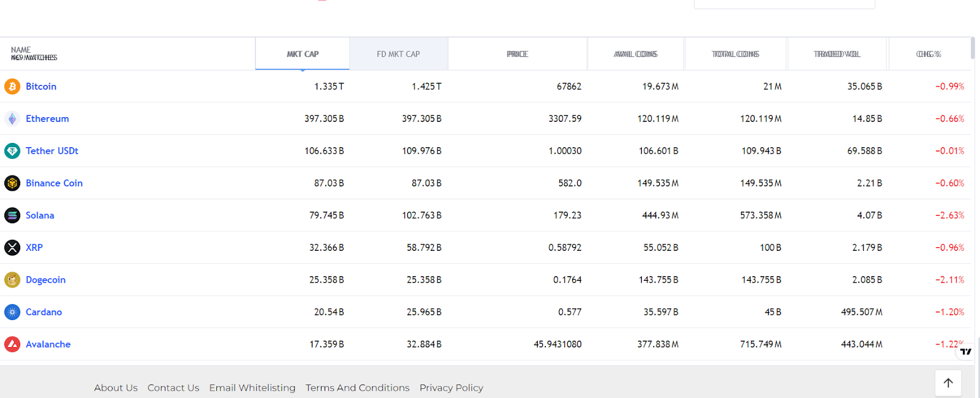Open the Terms And Conditions link
The image size is (980, 398).
pos(358,388)
